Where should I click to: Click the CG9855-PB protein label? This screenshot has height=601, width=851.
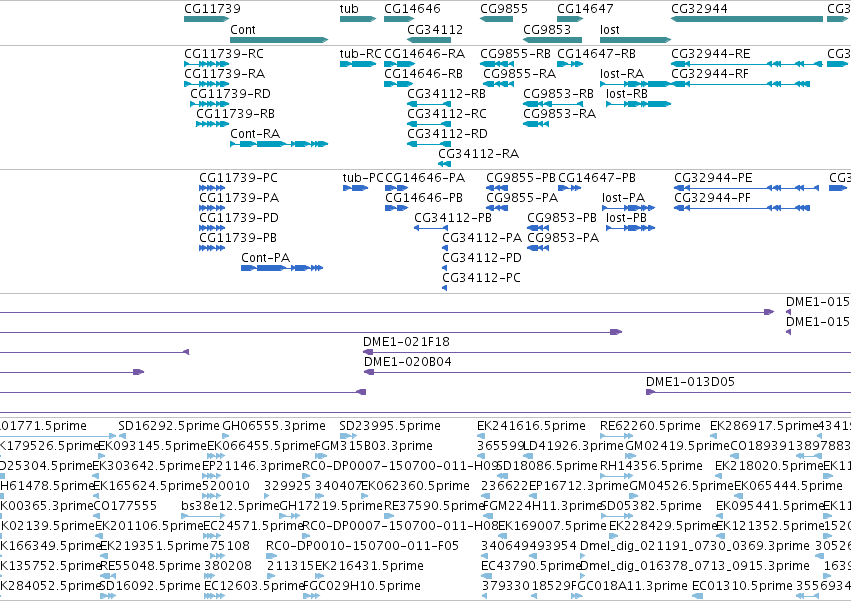pyautogui.click(x=521, y=178)
